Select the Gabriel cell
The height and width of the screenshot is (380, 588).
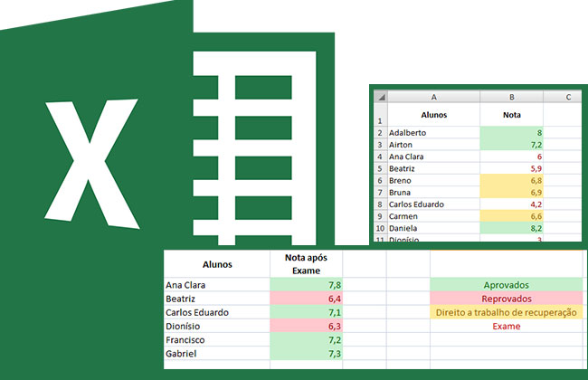point(217,354)
